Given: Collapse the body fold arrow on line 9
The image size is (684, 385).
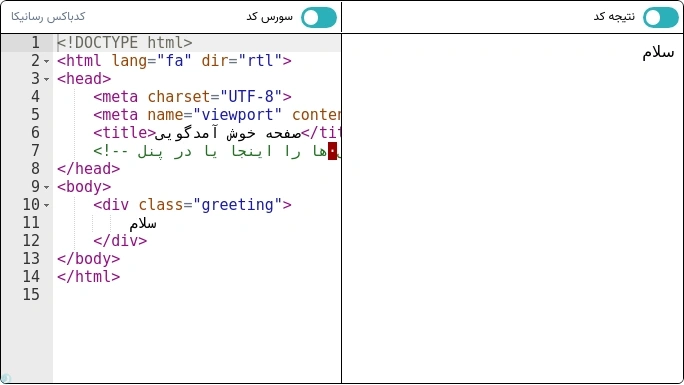Looking at the screenshot, I should point(47,187).
